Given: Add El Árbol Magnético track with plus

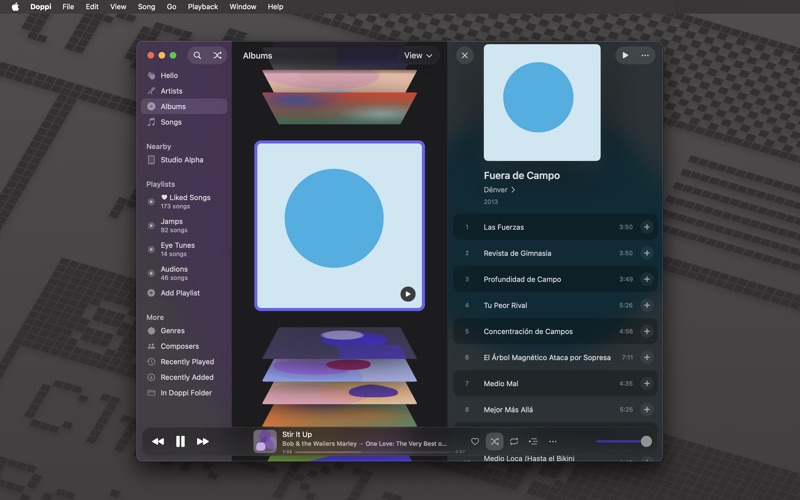Looking at the screenshot, I should [646, 357].
